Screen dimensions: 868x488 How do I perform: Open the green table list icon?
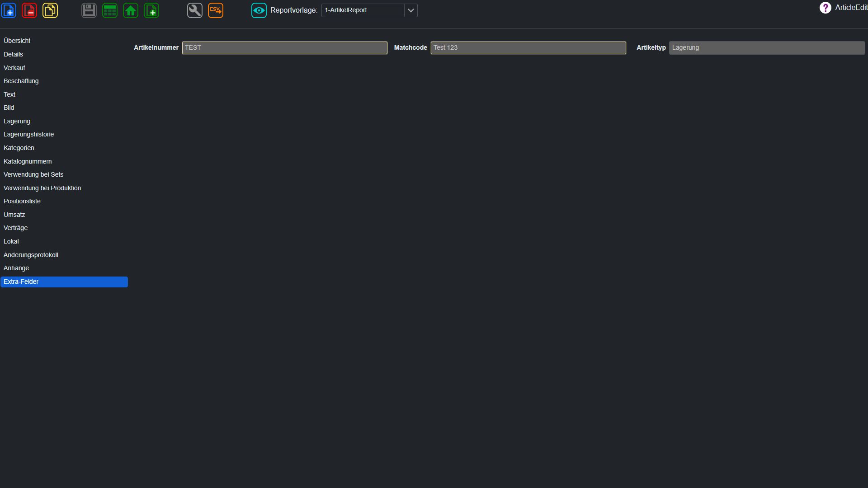click(x=110, y=10)
